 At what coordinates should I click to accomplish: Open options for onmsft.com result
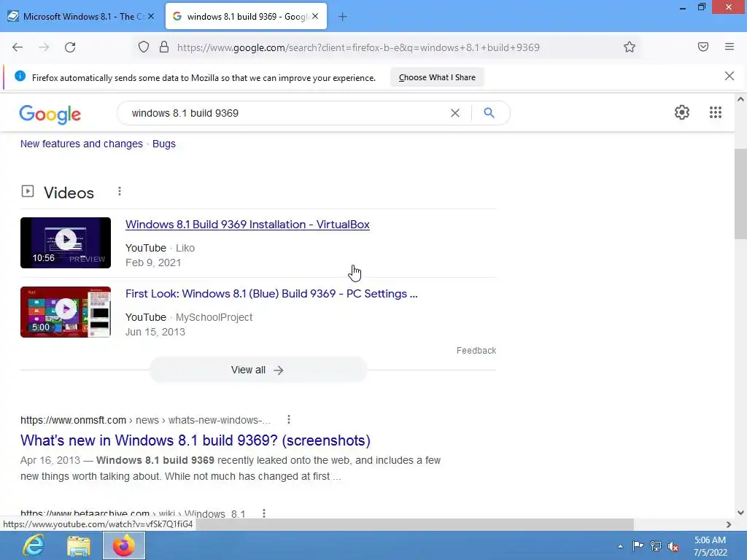(x=289, y=419)
